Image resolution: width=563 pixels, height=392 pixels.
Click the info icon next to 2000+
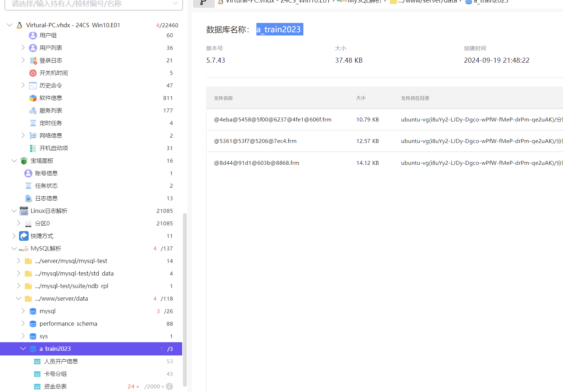pyautogui.click(x=170, y=386)
